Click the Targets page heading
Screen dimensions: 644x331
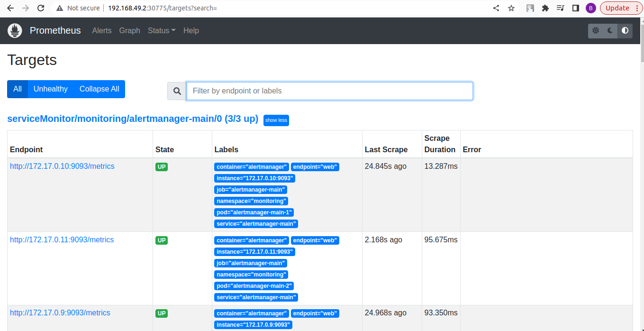pos(32,60)
